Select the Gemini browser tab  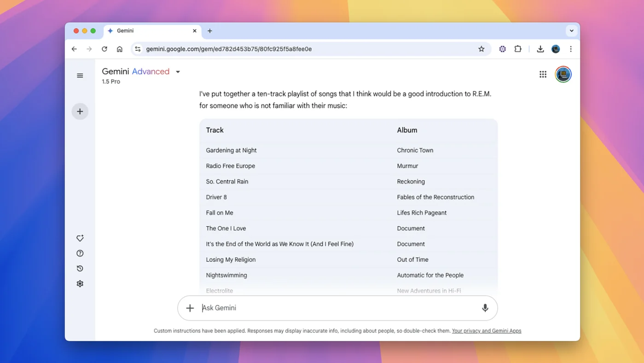tap(147, 31)
